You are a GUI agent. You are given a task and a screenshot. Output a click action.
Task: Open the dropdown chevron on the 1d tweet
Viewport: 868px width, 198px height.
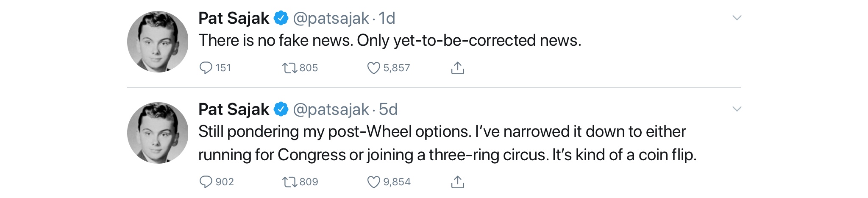tap(737, 18)
